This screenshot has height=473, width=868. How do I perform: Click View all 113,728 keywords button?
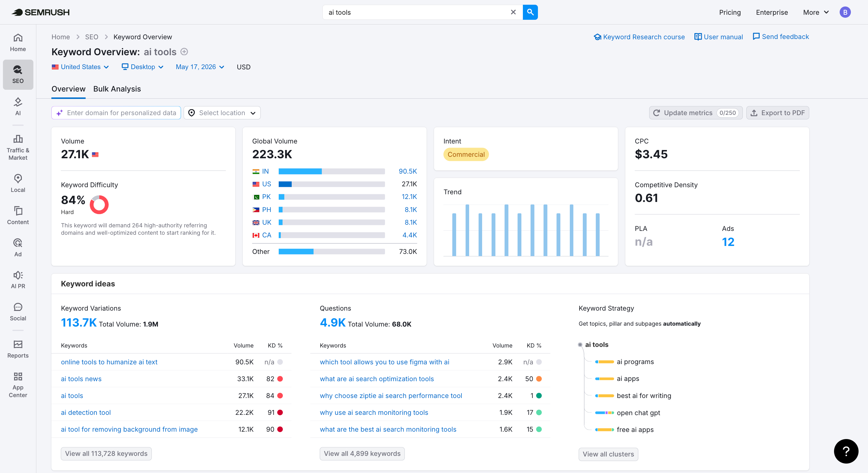click(106, 454)
